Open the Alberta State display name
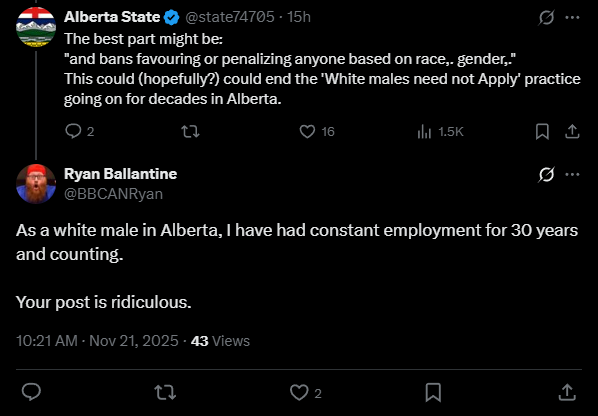598x416 pixels. click(112, 17)
